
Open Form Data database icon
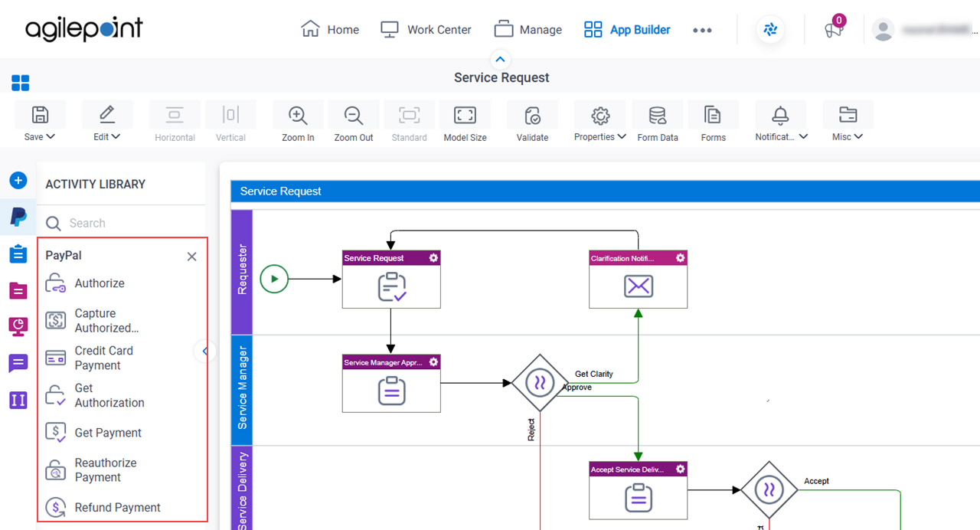pyautogui.click(x=657, y=115)
